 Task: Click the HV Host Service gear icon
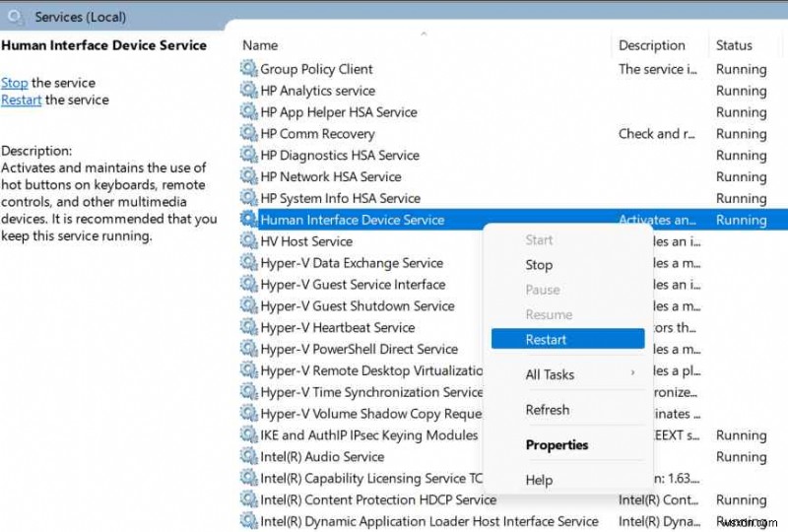[248, 241]
